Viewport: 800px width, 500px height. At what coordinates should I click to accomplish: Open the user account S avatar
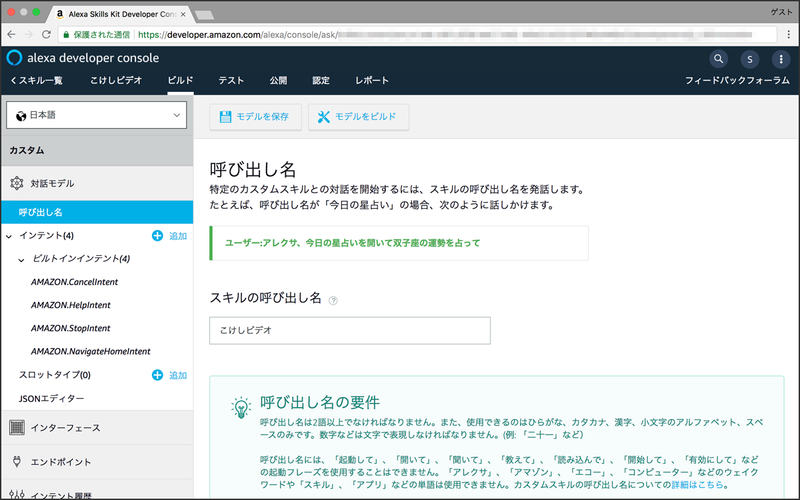tap(749, 59)
